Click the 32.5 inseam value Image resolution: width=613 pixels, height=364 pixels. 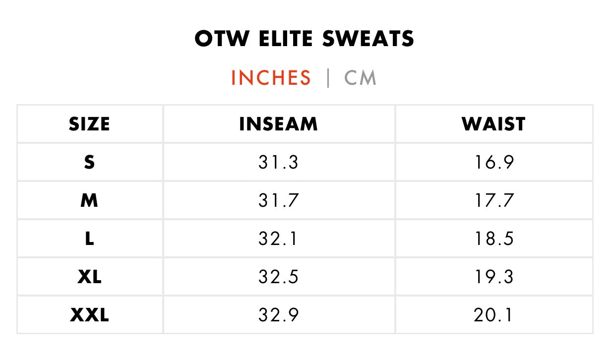[x=278, y=277]
